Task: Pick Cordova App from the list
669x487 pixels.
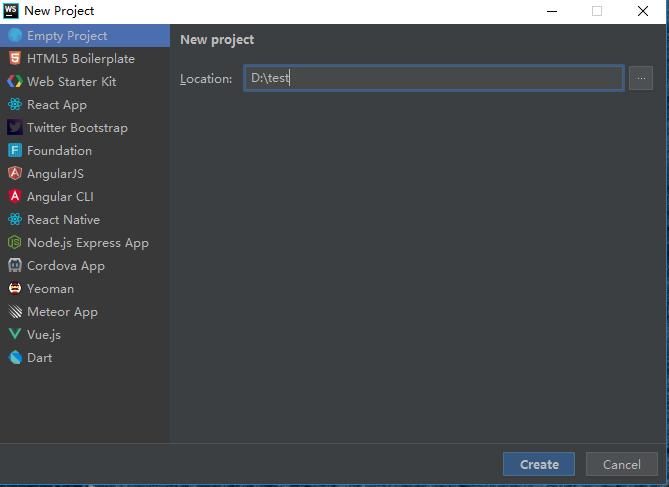Action: [65, 266]
